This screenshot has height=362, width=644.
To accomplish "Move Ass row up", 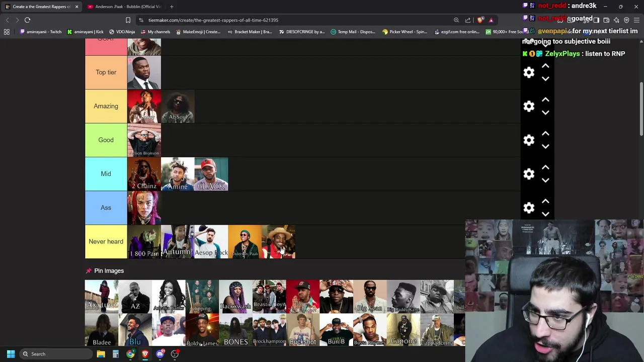I will click(545, 201).
